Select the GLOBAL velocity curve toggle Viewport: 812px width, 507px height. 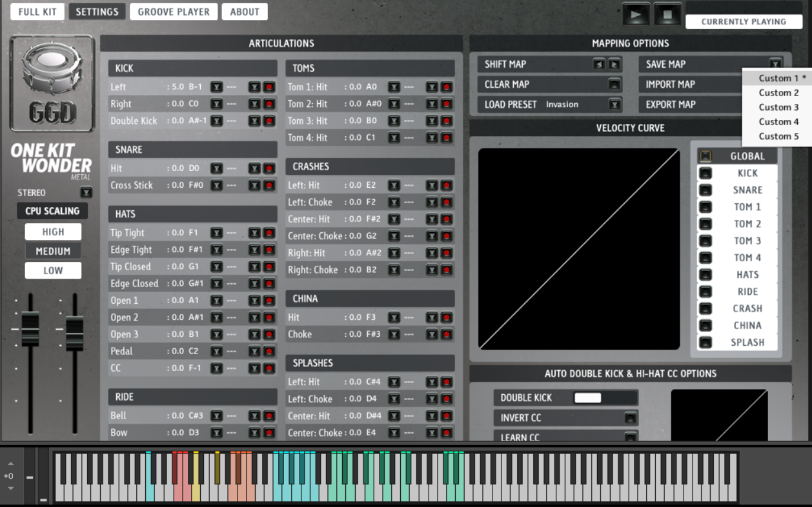(705, 156)
